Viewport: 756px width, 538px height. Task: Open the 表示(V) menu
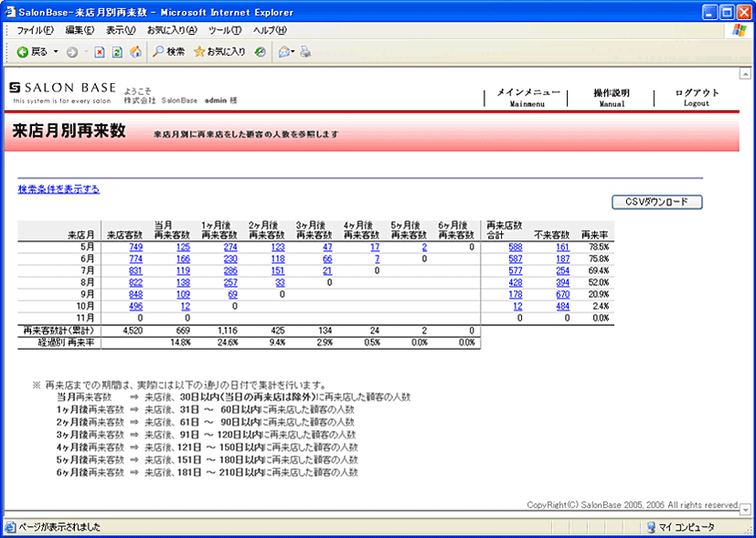pos(121,30)
